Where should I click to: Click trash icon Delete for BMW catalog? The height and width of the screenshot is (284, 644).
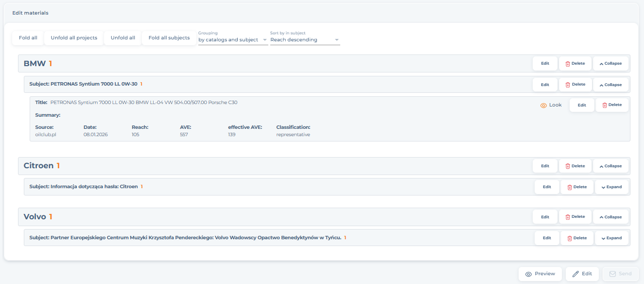point(575,63)
